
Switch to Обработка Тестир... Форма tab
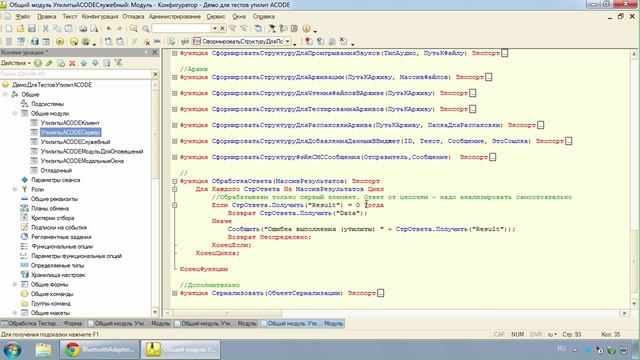pyautogui.click(x=42, y=323)
